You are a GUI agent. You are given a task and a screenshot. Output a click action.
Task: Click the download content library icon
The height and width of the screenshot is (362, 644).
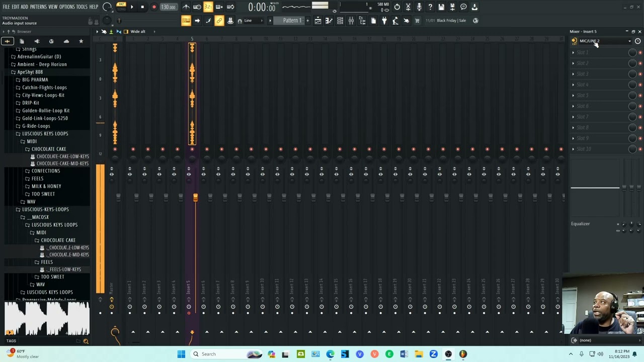474,7
